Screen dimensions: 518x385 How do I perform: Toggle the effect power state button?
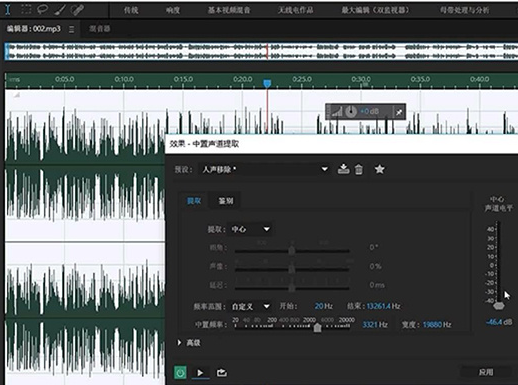[180, 372]
